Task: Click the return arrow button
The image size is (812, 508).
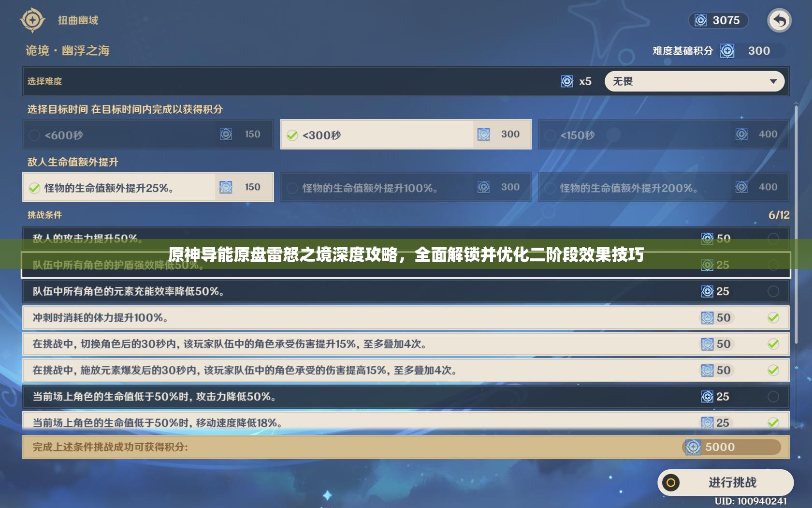Action: 779,20
